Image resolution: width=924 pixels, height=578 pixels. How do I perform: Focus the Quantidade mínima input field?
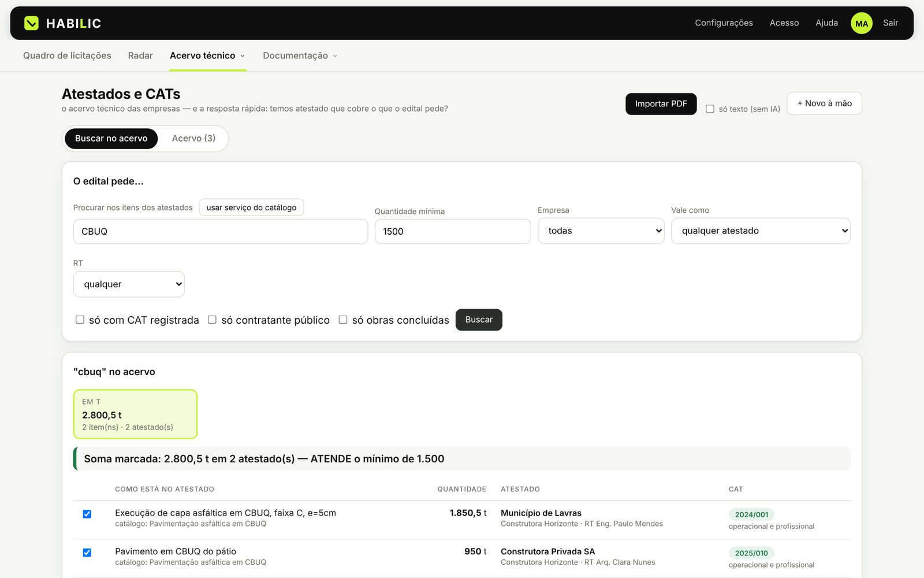(x=453, y=231)
